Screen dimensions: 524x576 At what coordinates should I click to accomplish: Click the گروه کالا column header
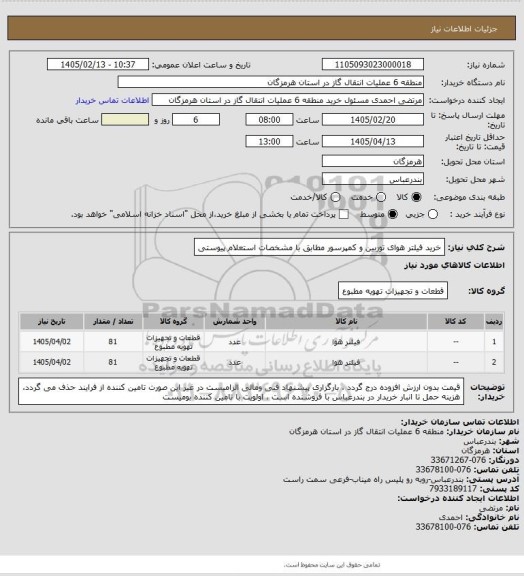pyautogui.click(x=173, y=321)
